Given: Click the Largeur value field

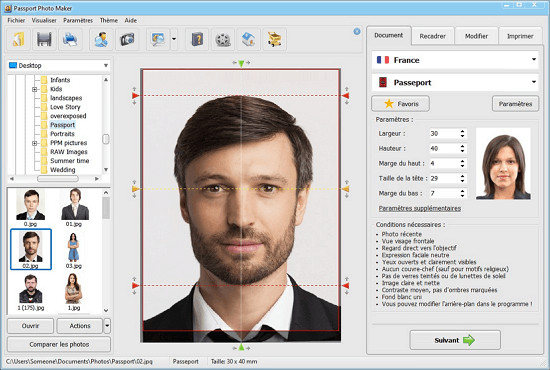Looking at the screenshot, I should [x=444, y=134].
